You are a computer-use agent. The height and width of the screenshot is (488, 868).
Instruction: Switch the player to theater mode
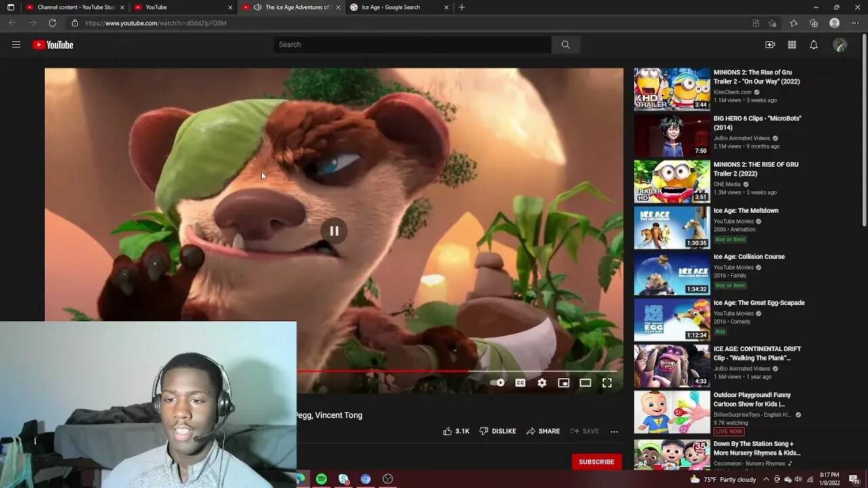(585, 383)
